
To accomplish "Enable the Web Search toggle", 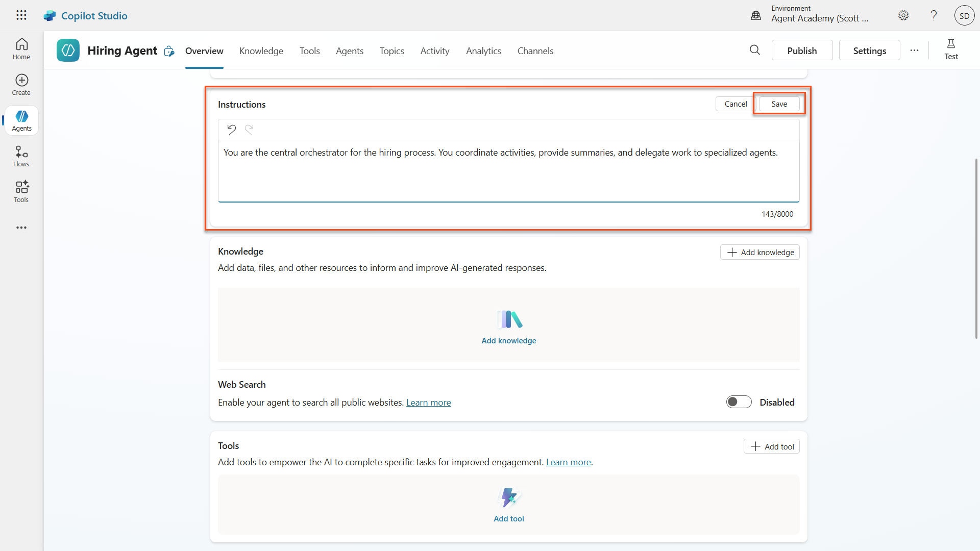I will tap(739, 402).
